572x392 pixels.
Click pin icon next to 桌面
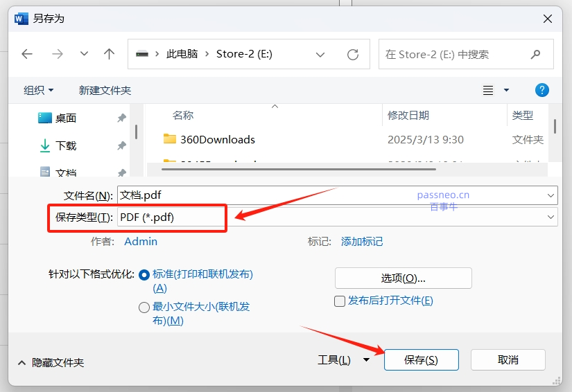point(121,118)
